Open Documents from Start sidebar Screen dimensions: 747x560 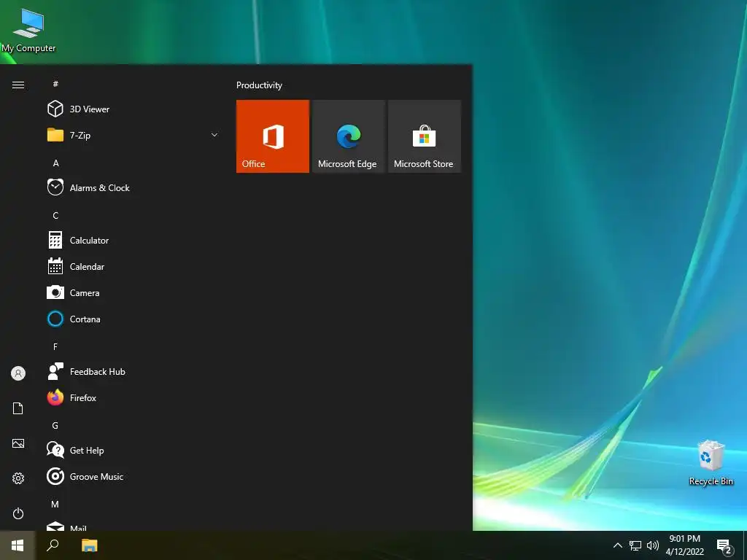click(x=18, y=408)
